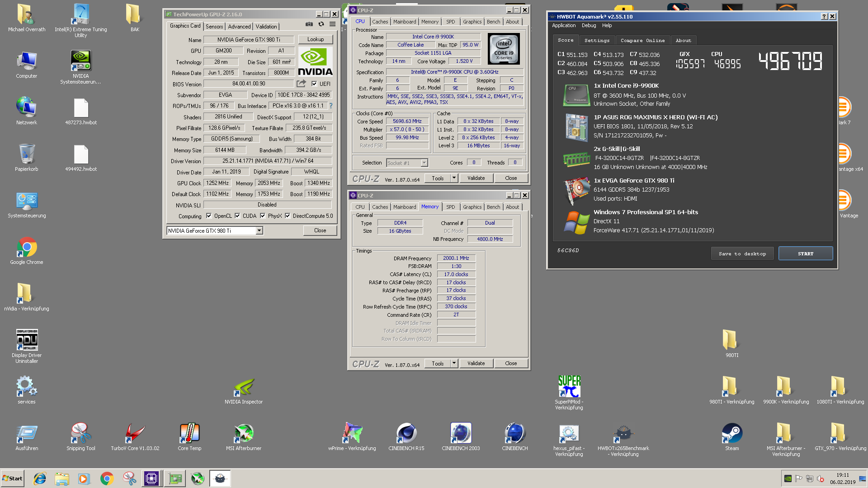
Task: Switch to the Sensors tab in GPU-Z
Action: [214, 27]
